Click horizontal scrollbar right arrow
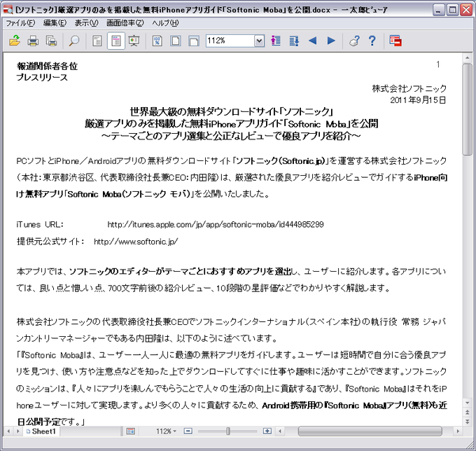476x451 pixels. [458, 431]
